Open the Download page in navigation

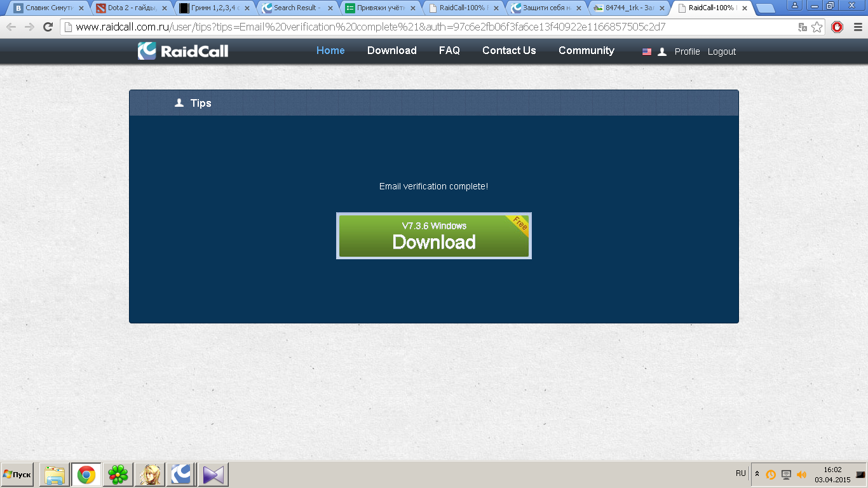[391, 51]
